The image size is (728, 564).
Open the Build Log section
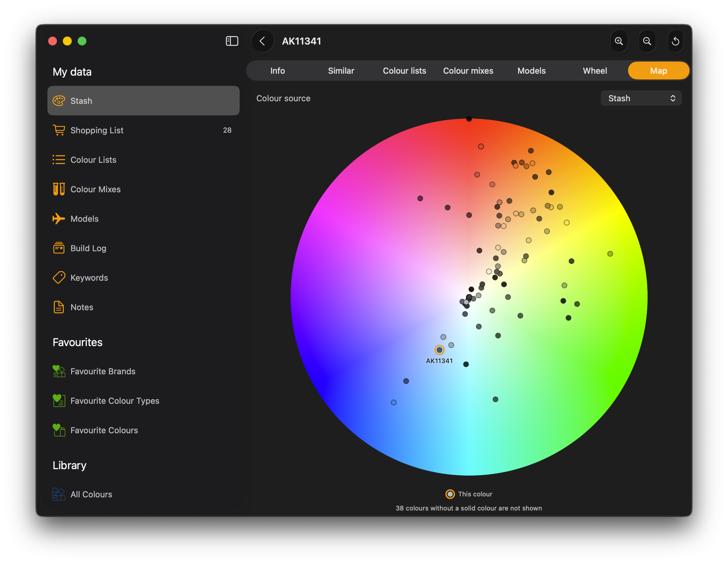[143, 248]
